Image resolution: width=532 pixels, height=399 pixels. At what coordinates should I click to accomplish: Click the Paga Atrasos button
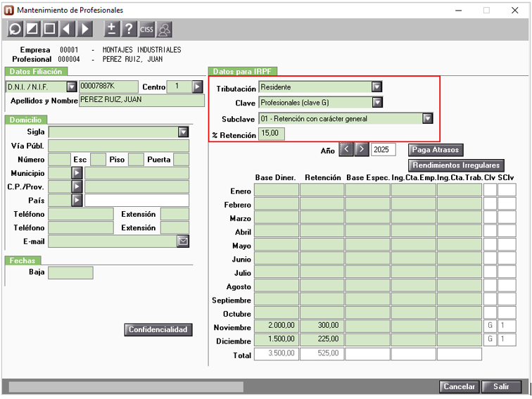click(x=436, y=150)
